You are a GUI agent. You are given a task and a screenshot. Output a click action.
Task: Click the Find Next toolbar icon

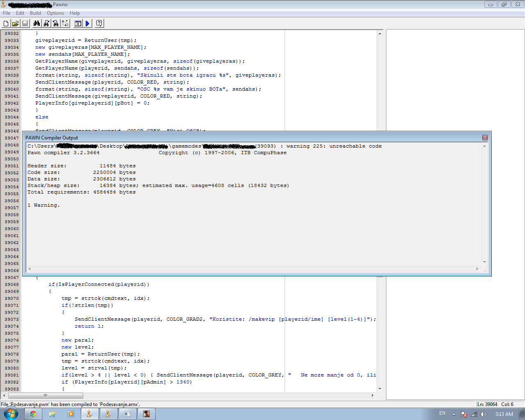46,23
